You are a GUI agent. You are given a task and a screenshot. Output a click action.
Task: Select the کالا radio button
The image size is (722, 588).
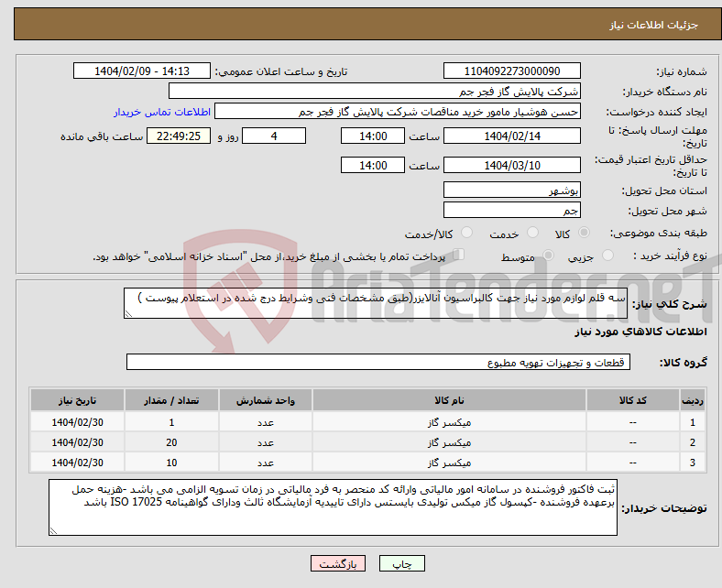(x=584, y=233)
